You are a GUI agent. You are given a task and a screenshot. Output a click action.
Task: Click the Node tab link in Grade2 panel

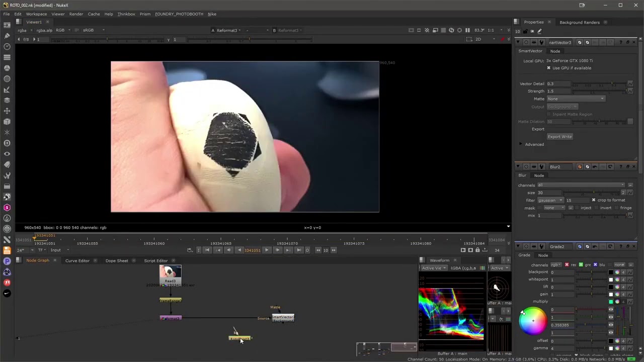coord(543,255)
